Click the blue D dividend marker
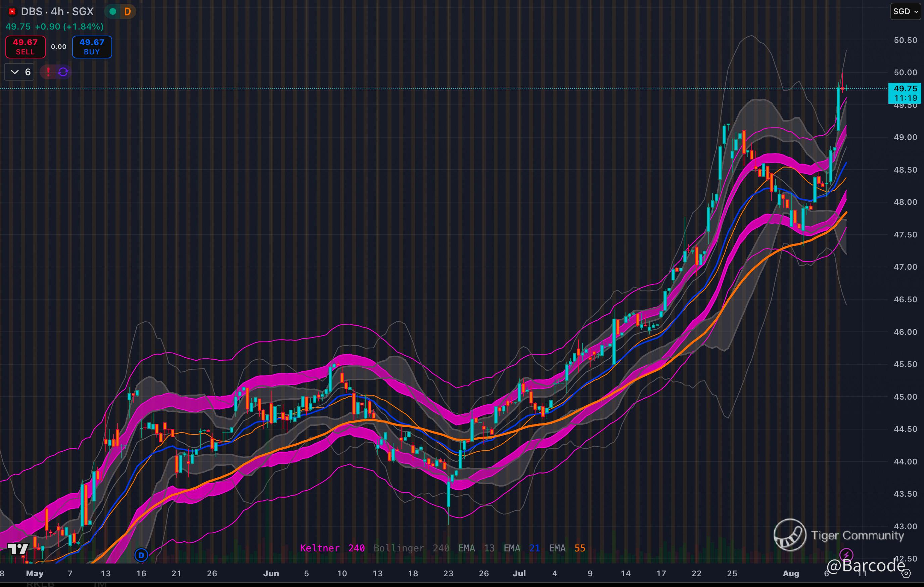Image resolution: width=924 pixels, height=587 pixels. (x=141, y=555)
